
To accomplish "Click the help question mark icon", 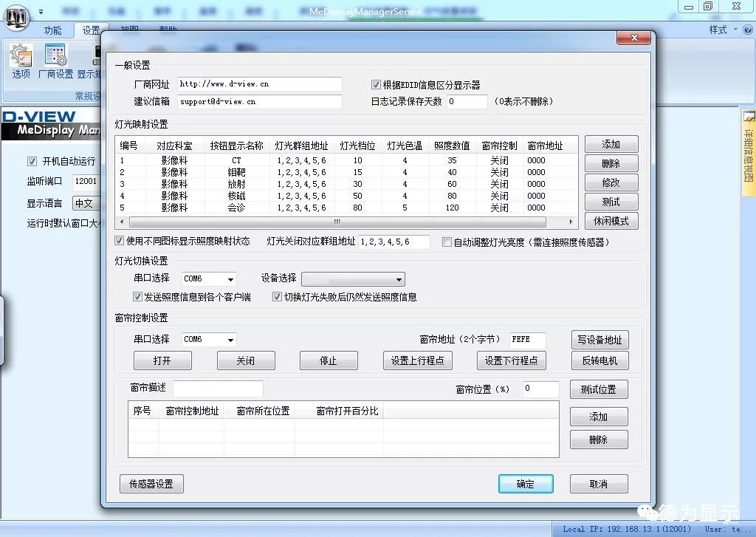I will pos(748,30).
